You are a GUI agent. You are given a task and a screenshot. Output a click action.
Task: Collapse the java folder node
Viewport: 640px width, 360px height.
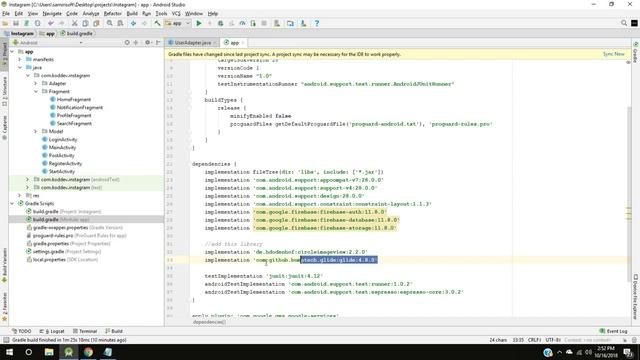tap(20, 67)
